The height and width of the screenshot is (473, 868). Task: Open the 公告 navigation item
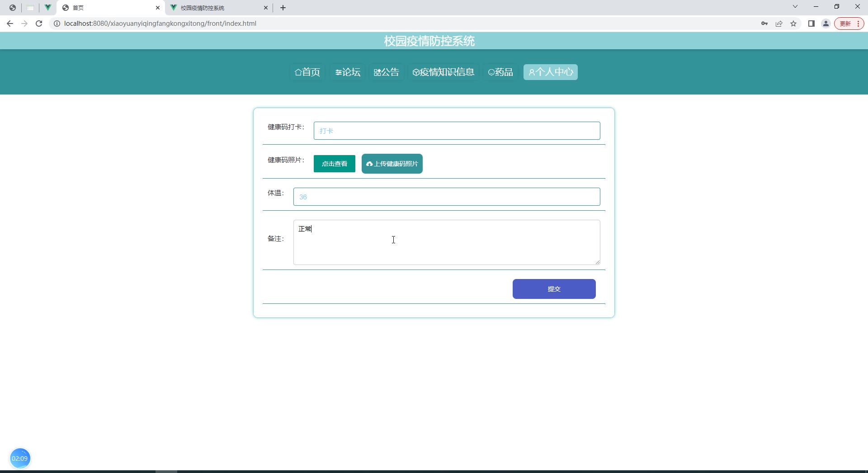[x=387, y=72]
